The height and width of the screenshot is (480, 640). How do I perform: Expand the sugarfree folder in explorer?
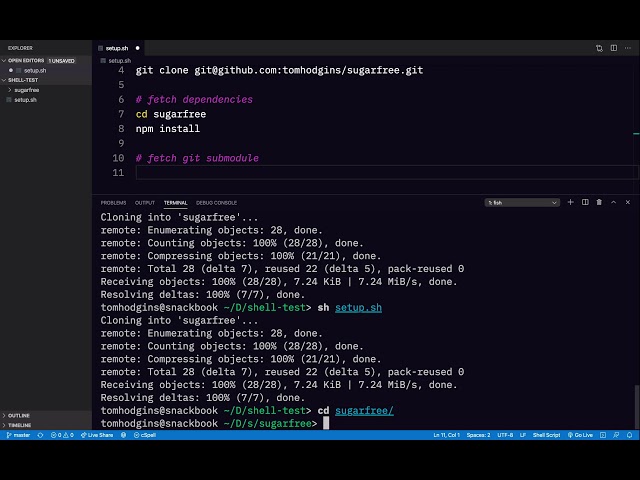pos(27,90)
